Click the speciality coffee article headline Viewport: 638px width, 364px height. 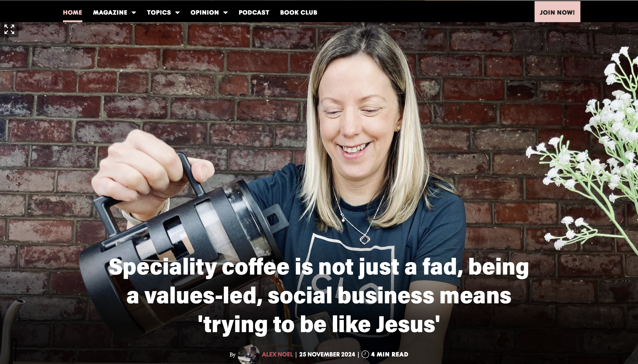pyautogui.click(x=319, y=296)
